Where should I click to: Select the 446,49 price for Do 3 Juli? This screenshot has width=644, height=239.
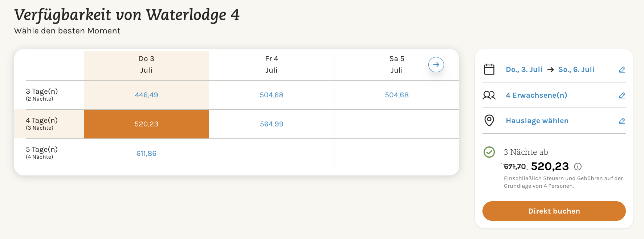pos(146,95)
